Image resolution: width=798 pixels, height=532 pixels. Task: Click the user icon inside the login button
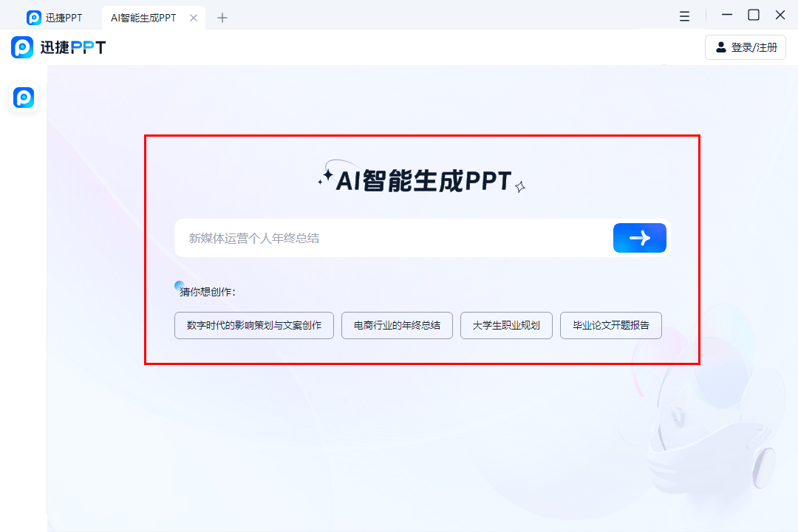pos(721,47)
